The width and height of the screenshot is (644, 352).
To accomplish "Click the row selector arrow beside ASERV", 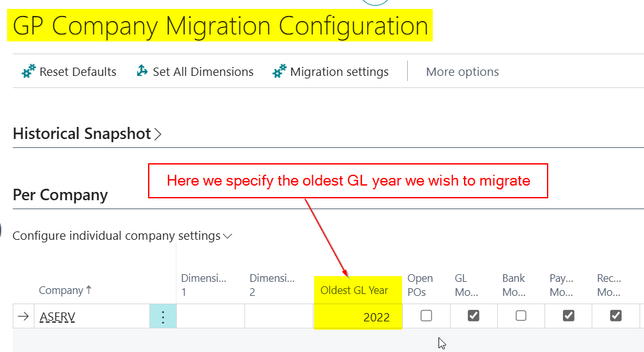I will tap(23, 317).
